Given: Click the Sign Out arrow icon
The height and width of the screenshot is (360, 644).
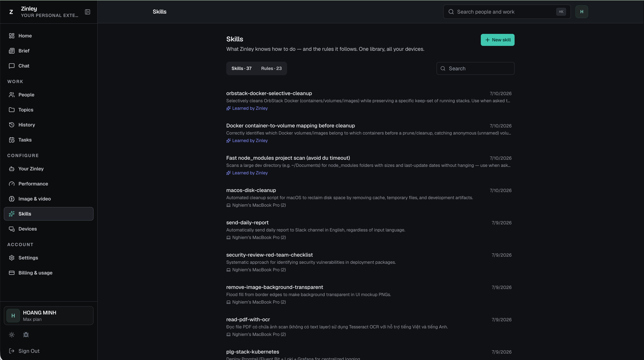Looking at the screenshot, I should 12,351.
